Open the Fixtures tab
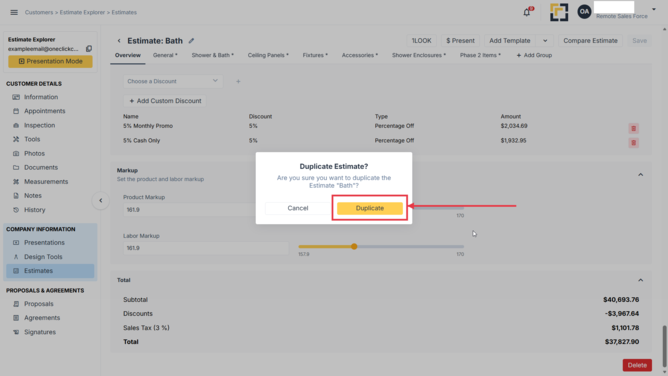Screen dimensions: 668x376 (x=315, y=55)
